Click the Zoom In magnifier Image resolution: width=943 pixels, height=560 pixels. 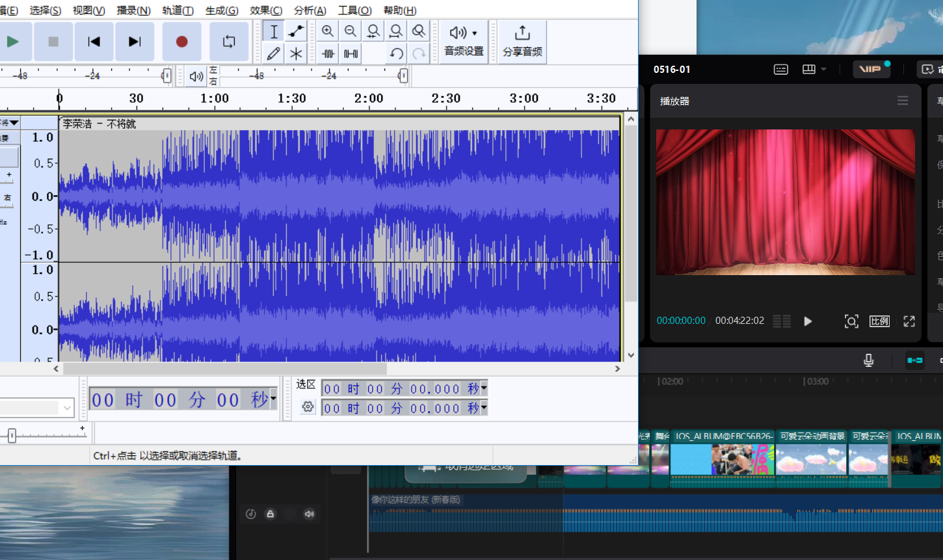coord(328,31)
